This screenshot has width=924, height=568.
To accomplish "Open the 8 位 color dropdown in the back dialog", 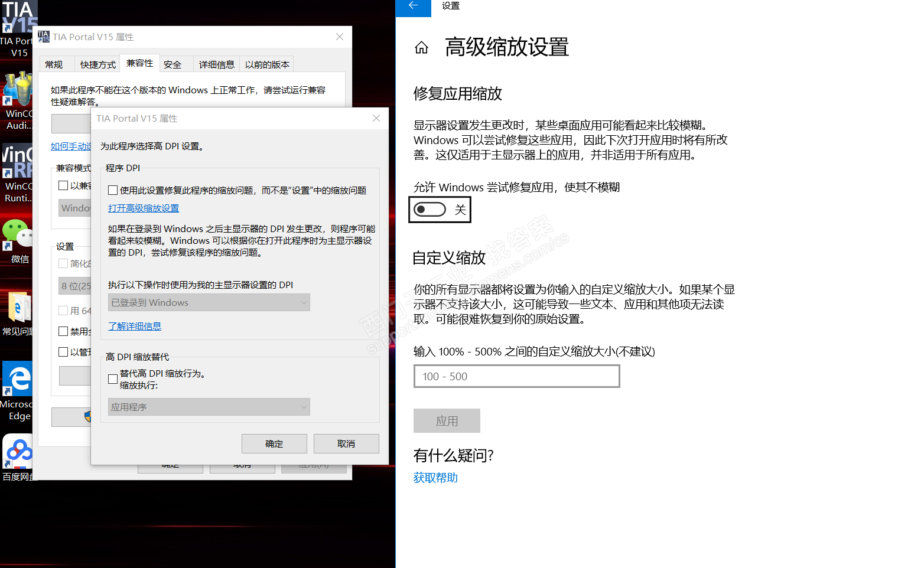I will tap(75, 286).
